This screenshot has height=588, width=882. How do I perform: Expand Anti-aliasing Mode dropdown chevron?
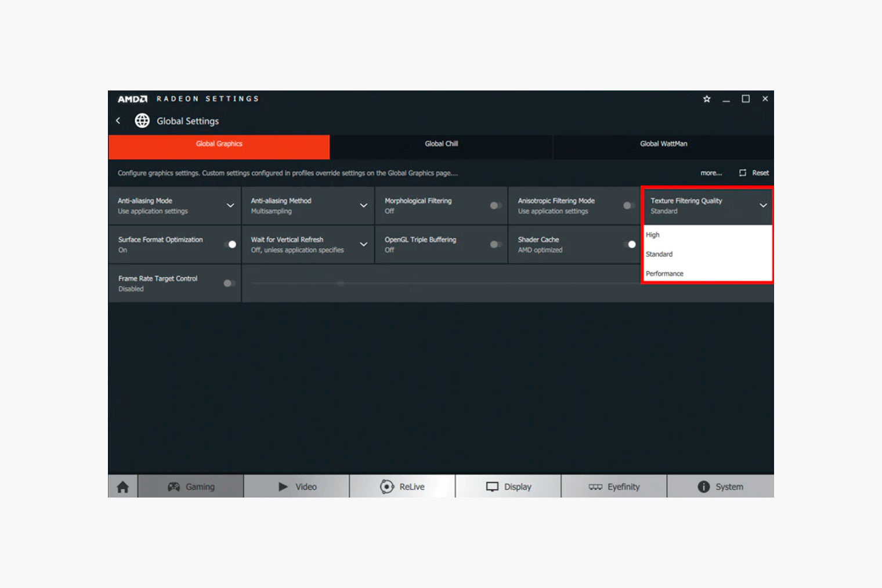[x=230, y=205]
